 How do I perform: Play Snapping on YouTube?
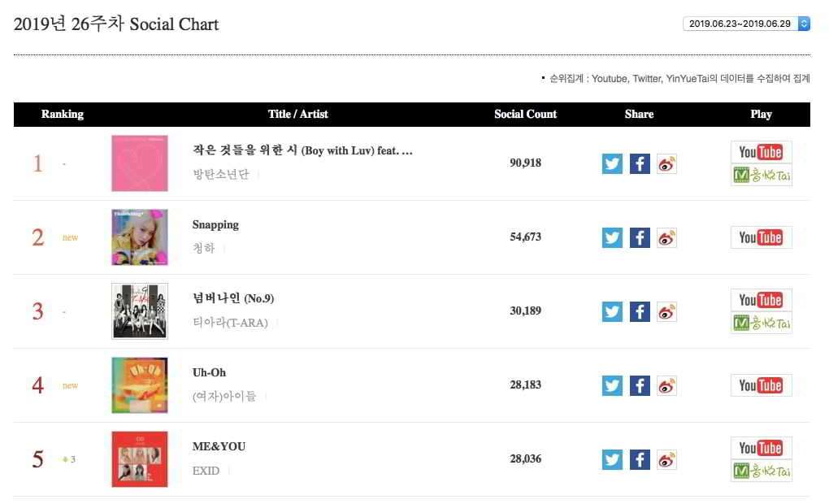[x=761, y=237]
